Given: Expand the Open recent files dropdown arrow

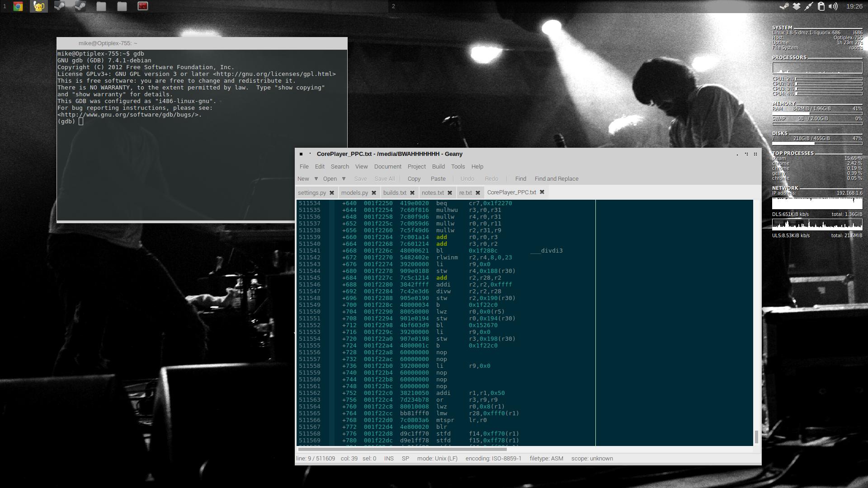Looking at the screenshot, I should click(344, 179).
